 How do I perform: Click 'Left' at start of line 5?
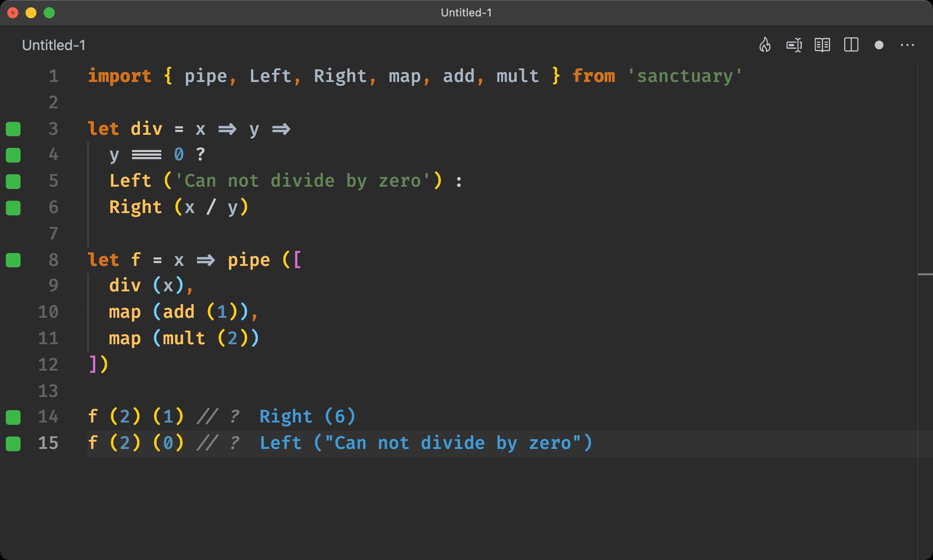coord(130,181)
